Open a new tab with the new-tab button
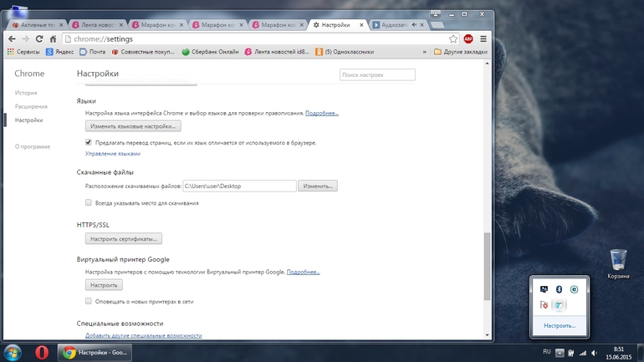The width and height of the screenshot is (644, 362). tap(437, 25)
